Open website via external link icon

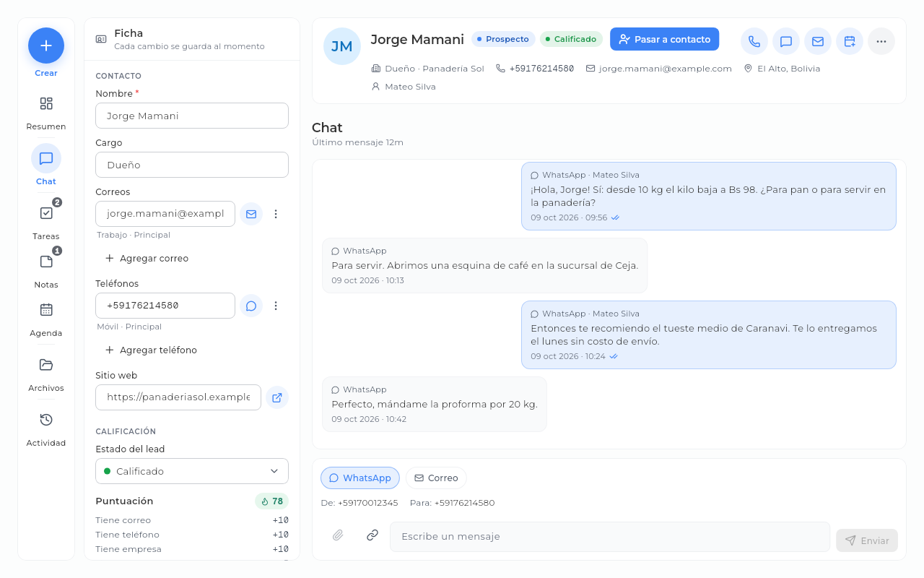click(x=277, y=397)
